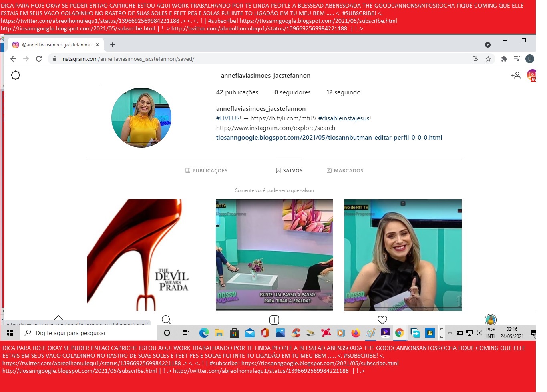Open the network icon in system tray
This screenshot has height=392, width=547.
click(x=469, y=333)
